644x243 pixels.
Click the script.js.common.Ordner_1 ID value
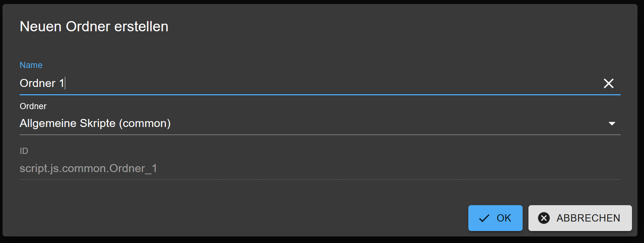[x=88, y=168]
